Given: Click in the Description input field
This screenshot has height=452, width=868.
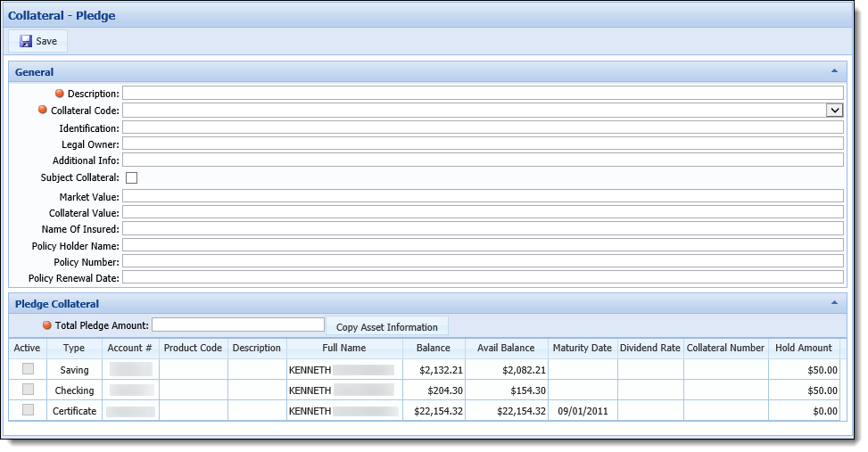Looking at the screenshot, I should [x=483, y=93].
